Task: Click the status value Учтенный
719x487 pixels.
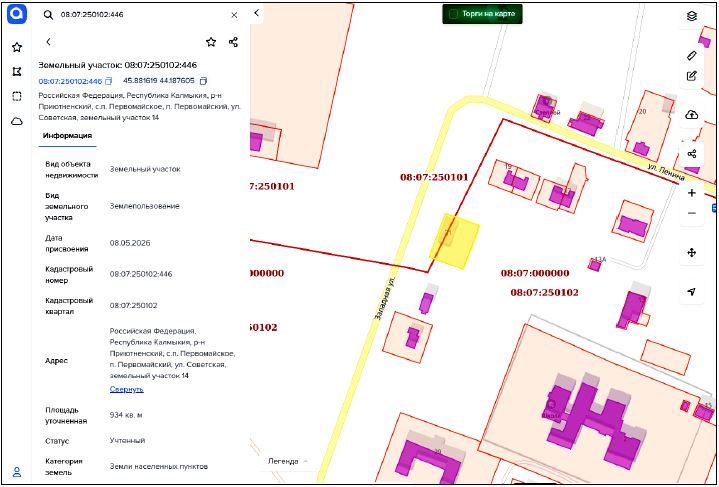Action: [x=127, y=441]
